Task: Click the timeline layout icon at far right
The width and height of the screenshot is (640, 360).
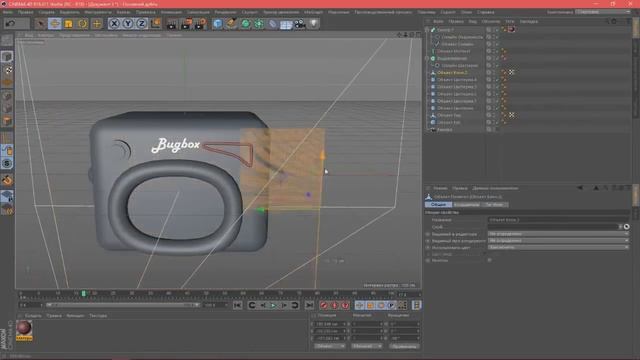Action: point(416,305)
